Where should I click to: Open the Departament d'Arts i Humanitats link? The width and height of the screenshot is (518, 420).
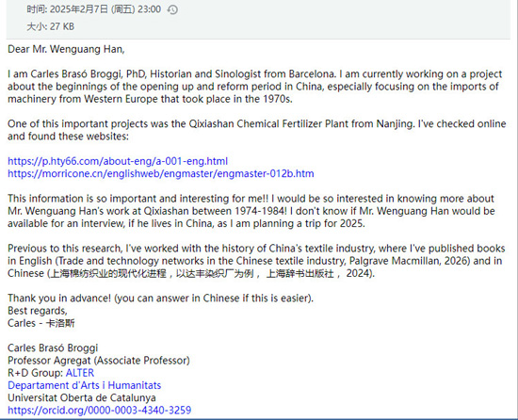84,385
